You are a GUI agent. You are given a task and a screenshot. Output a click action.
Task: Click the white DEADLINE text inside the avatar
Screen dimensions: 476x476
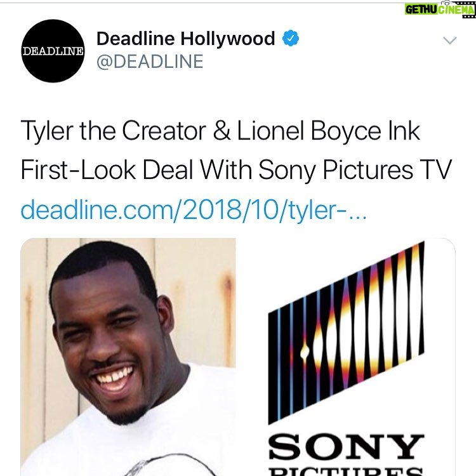coord(53,51)
